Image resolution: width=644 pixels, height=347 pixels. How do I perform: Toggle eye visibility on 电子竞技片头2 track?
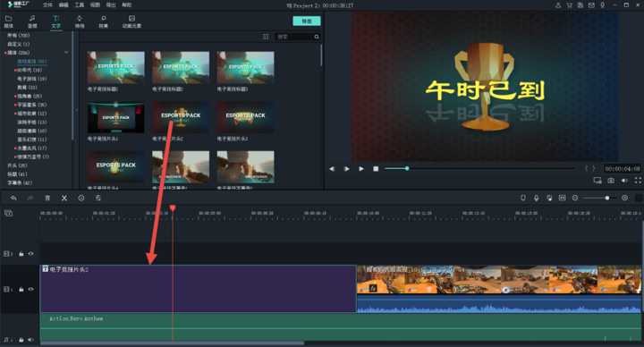click(x=30, y=290)
